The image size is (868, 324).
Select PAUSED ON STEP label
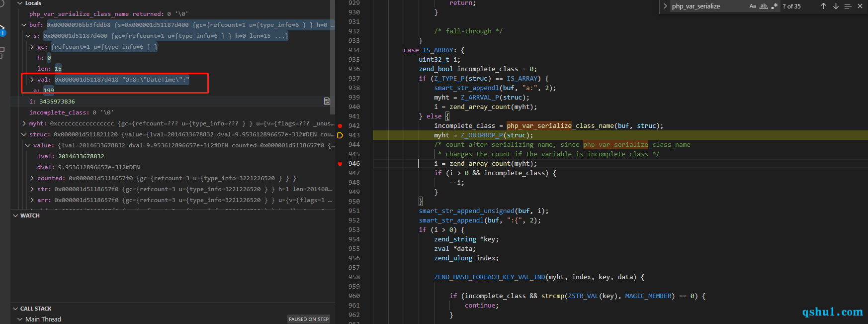click(x=308, y=319)
